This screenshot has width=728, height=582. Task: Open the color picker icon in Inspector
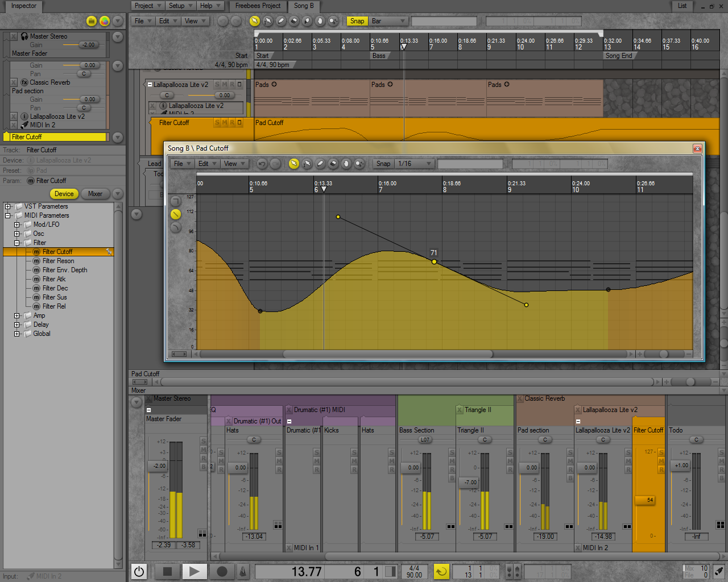[x=105, y=21]
